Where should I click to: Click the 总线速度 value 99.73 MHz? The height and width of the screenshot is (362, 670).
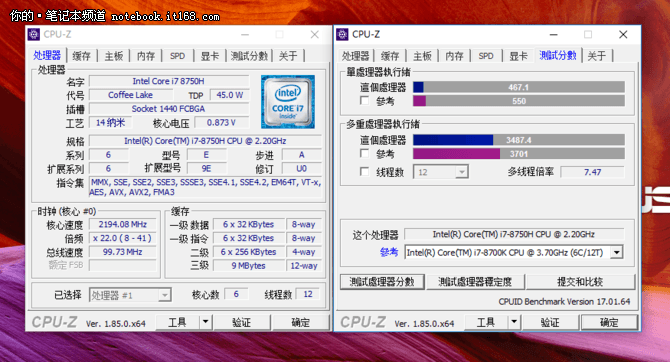pyautogui.click(x=123, y=252)
